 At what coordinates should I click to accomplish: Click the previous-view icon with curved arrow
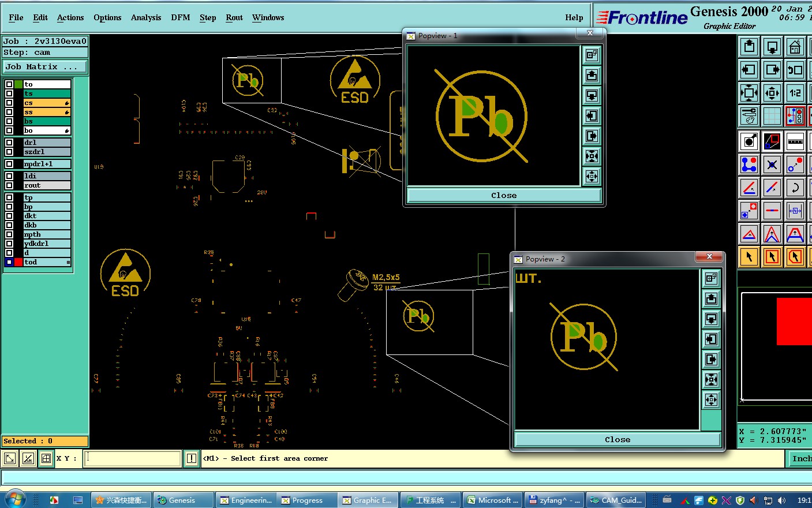coord(795,70)
